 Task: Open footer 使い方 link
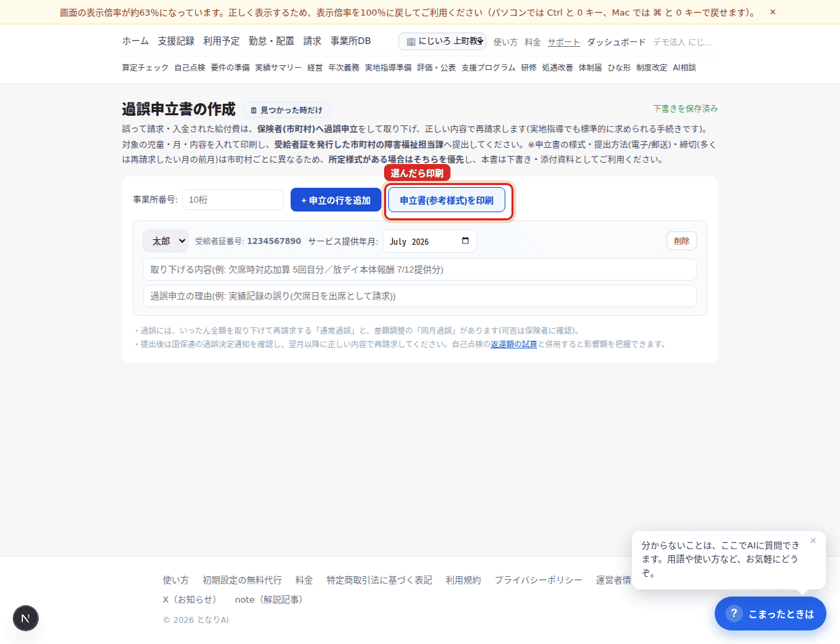coord(175,580)
